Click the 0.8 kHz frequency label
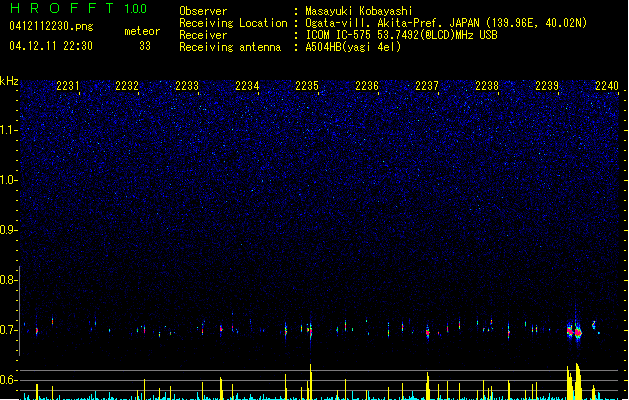 [8, 280]
